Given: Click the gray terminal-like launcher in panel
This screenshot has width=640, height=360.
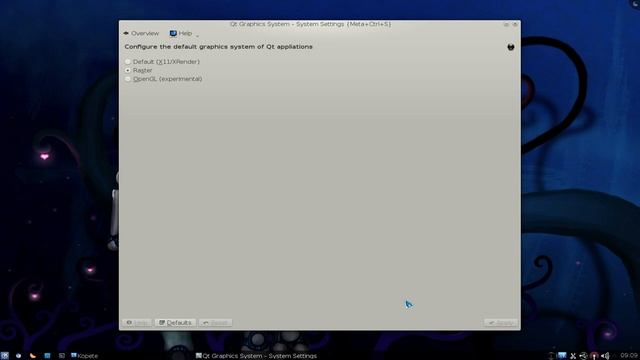Looking at the screenshot, I should click(x=62, y=356).
